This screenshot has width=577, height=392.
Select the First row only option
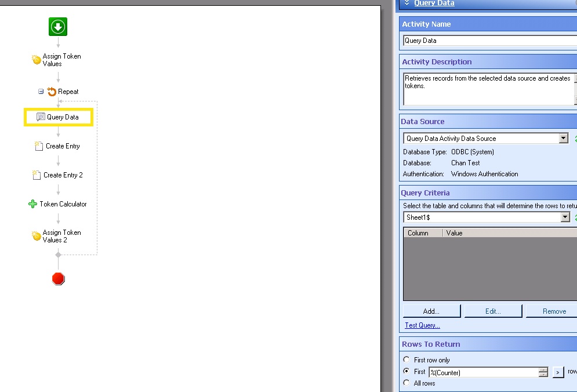coord(407,360)
